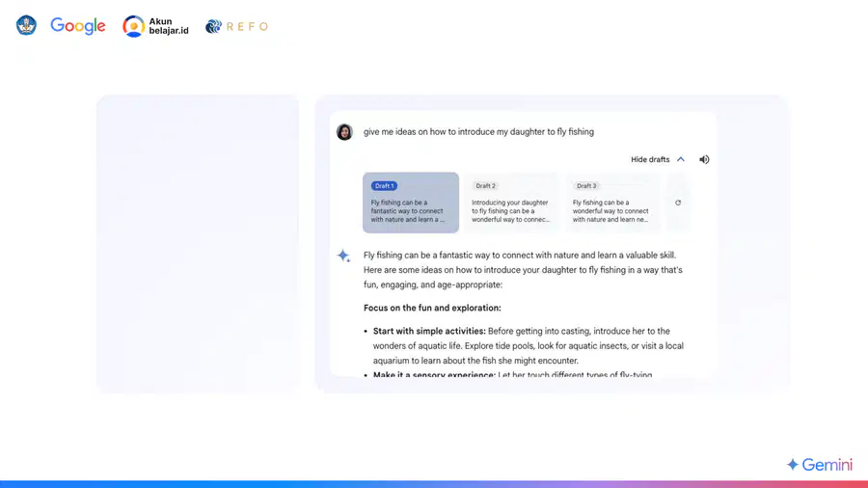
Task: Select the Draft 1 card
Action: click(x=411, y=203)
